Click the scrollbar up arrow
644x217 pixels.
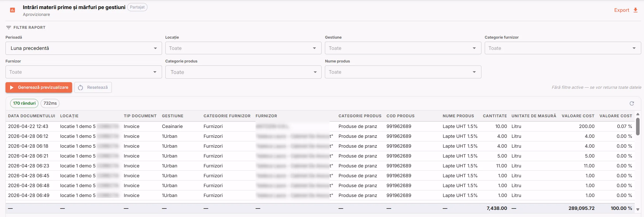coord(638,114)
